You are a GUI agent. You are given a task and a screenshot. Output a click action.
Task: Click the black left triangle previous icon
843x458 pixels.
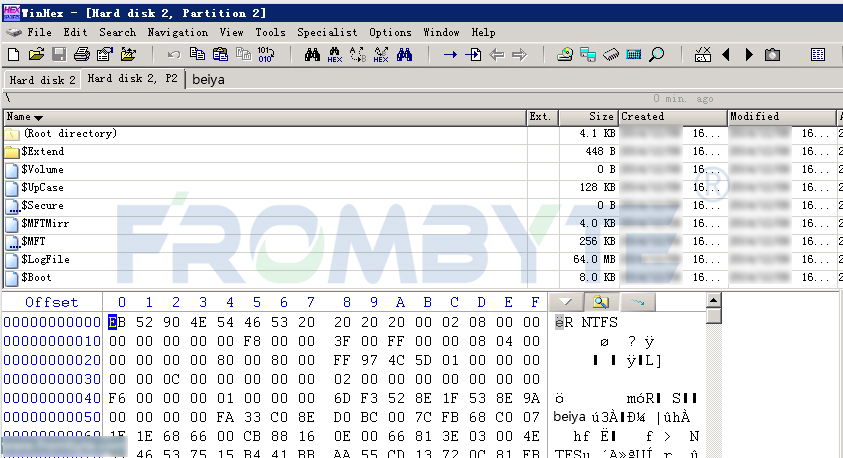[x=726, y=54]
